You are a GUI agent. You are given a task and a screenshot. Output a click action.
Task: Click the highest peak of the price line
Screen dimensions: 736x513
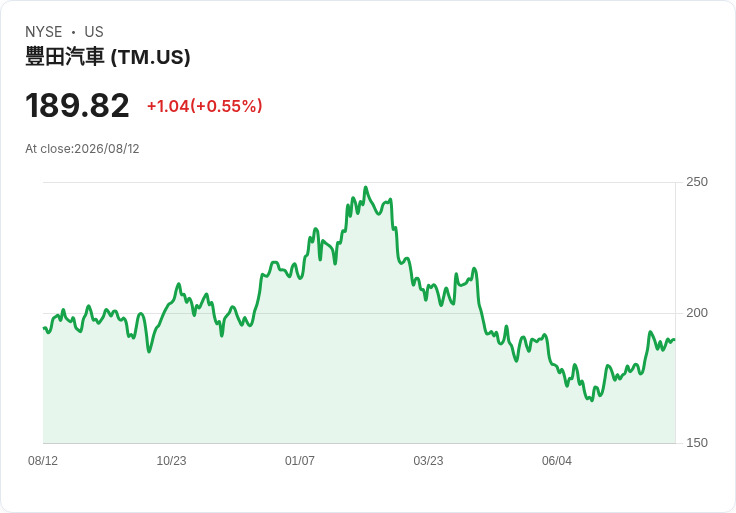coord(366,188)
